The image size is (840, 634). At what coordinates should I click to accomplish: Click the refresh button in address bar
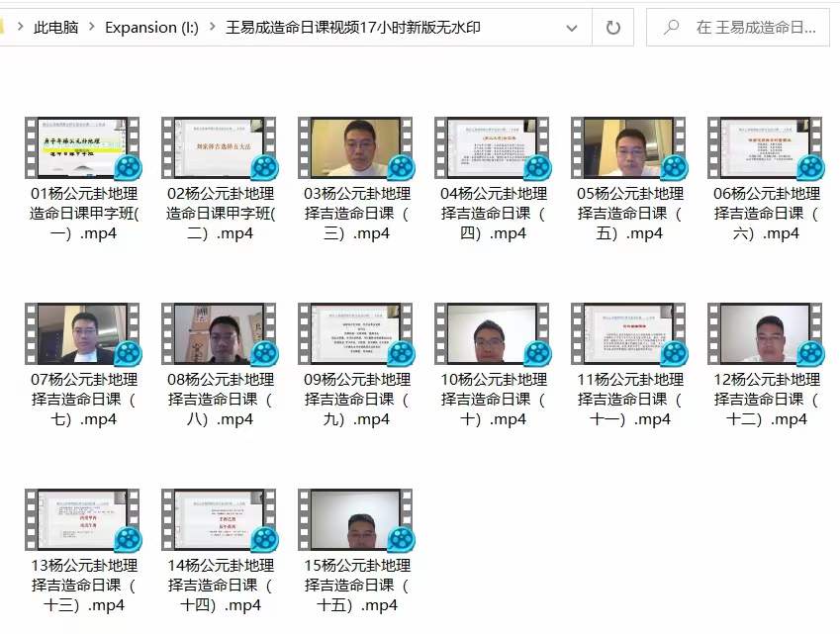(x=612, y=28)
